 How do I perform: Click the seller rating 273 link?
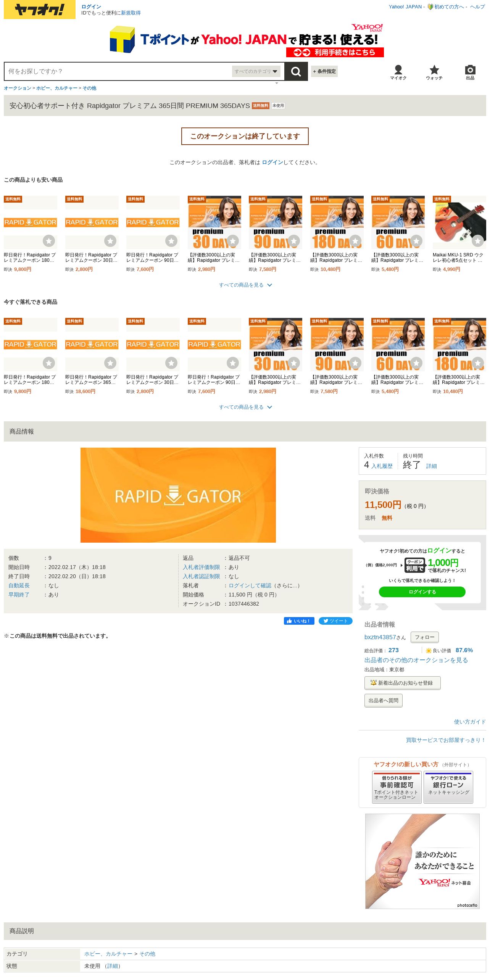393,650
